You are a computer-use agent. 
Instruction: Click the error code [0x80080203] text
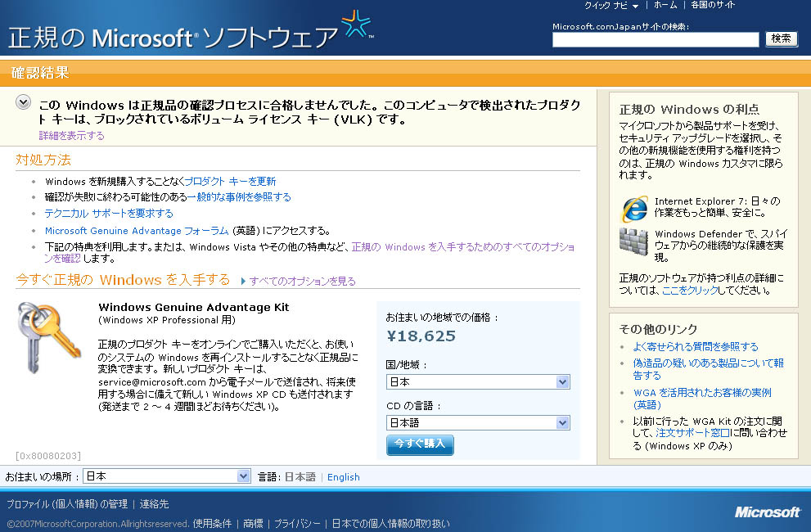pyautogui.click(x=48, y=456)
